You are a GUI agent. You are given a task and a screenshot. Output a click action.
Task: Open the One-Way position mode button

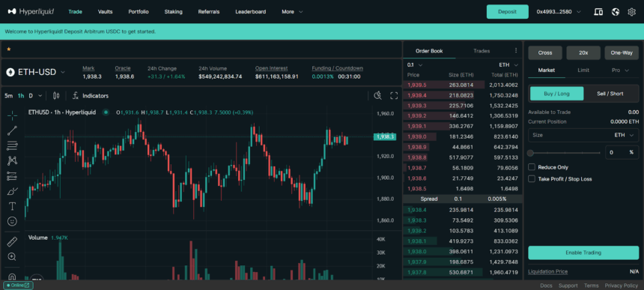coord(622,53)
